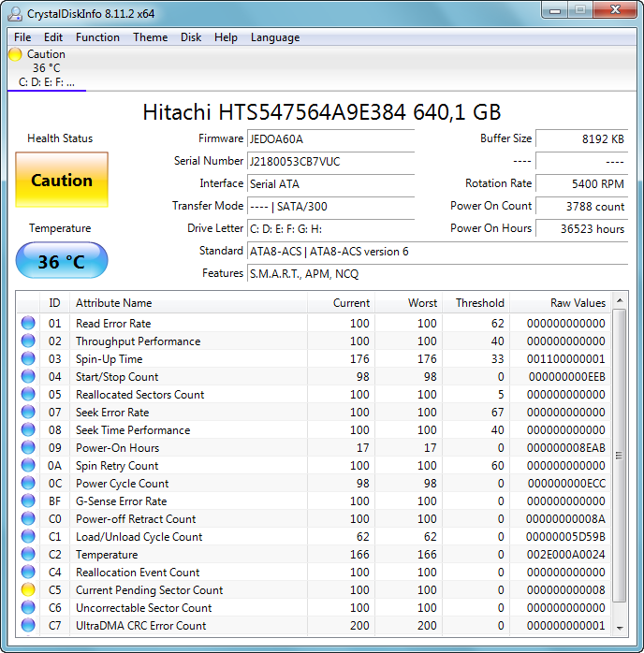This screenshot has width=644, height=653.
Task: Open the Language menu
Action: click(275, 37)
